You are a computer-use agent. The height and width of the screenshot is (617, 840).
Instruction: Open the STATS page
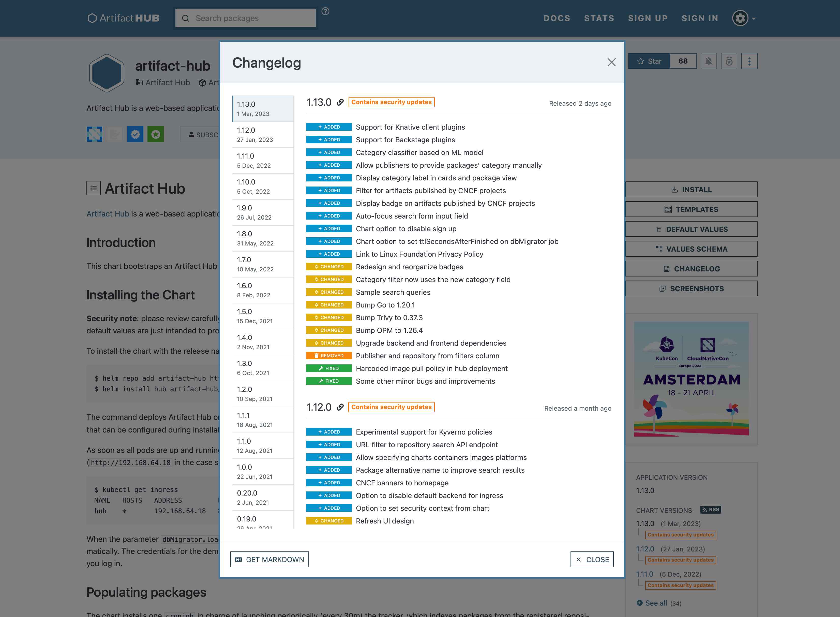click(x=599, y=18)
